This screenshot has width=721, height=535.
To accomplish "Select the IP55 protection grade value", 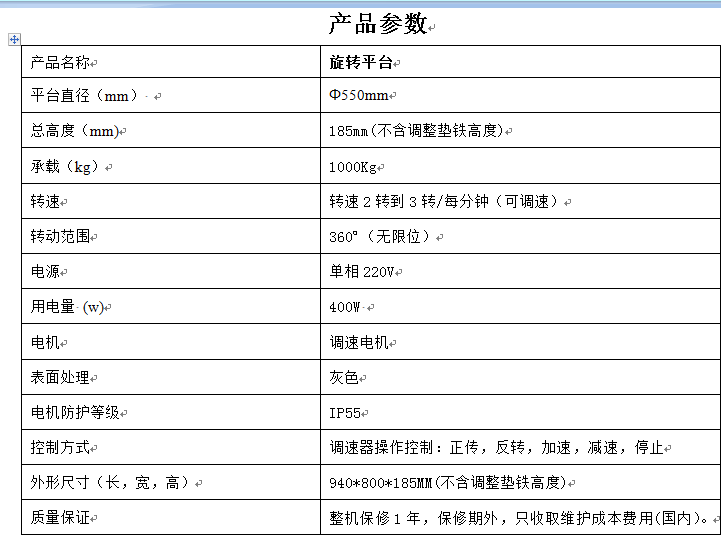I will coord(346,412).
